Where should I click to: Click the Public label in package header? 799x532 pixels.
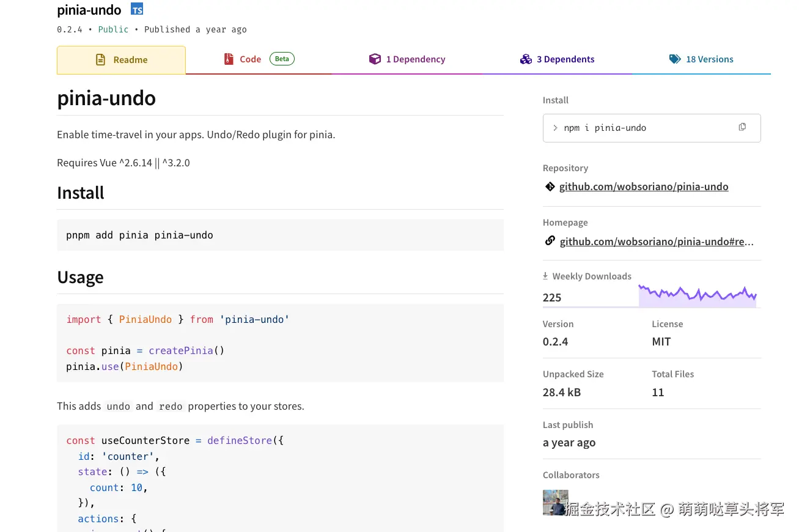pos(113,29)
